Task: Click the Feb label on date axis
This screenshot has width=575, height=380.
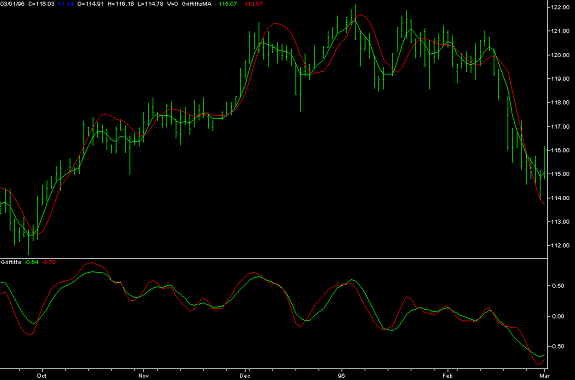Action: coord(448,376)
